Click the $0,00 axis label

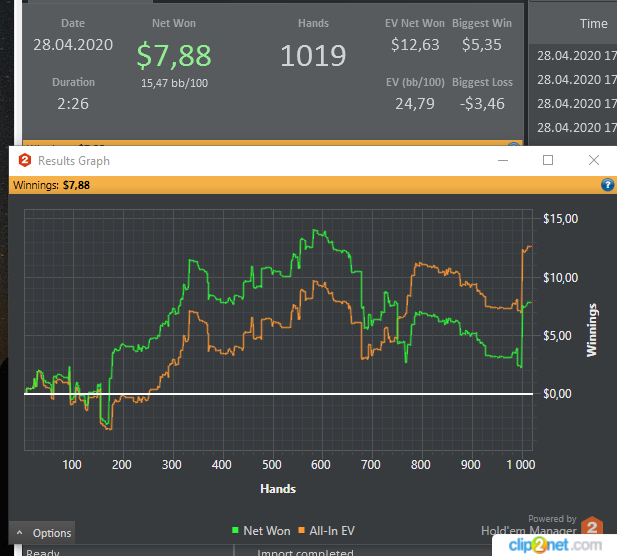click(x=557, y=393)
